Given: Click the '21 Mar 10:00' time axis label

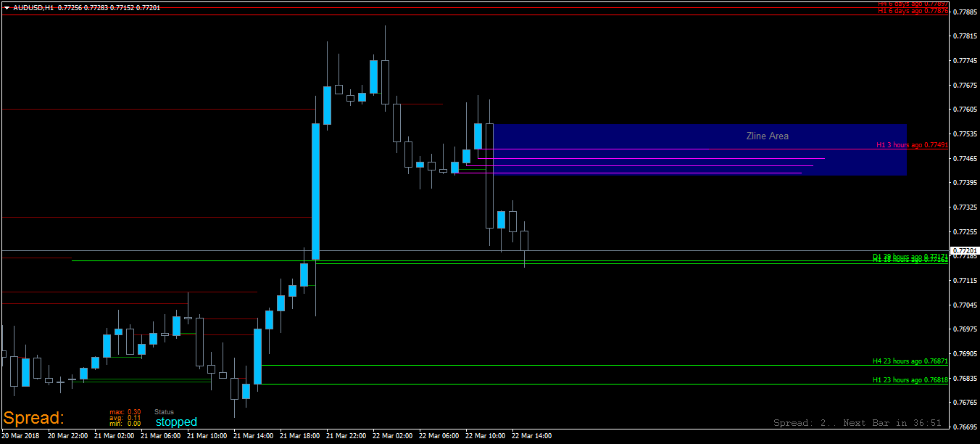Looking at the screenshot, I should click(x=207, y=436).
